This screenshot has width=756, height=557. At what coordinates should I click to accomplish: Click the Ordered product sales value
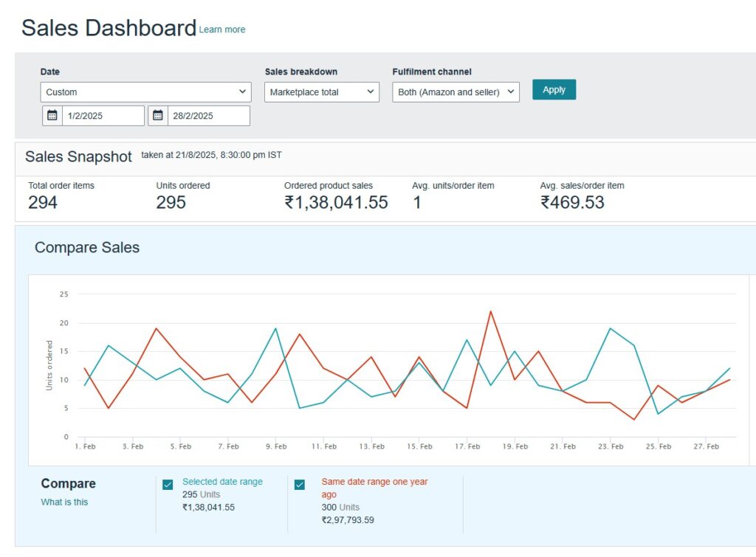click(x=336, y=203)
